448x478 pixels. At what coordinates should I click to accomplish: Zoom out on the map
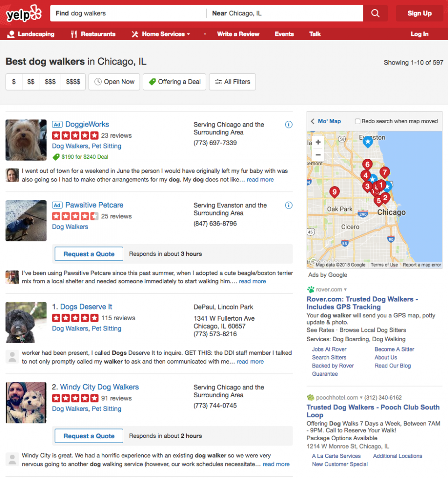pos(318,155)
